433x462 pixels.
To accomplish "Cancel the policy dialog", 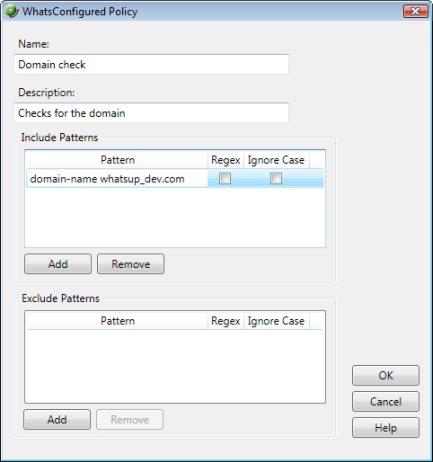I will coord(386,402).
